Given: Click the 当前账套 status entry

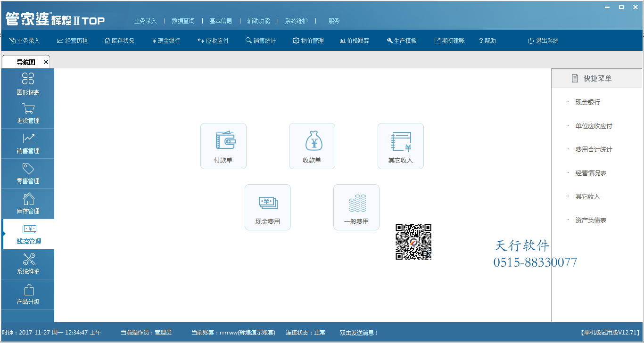Looking at the screenshot, I should click(233, 333).
